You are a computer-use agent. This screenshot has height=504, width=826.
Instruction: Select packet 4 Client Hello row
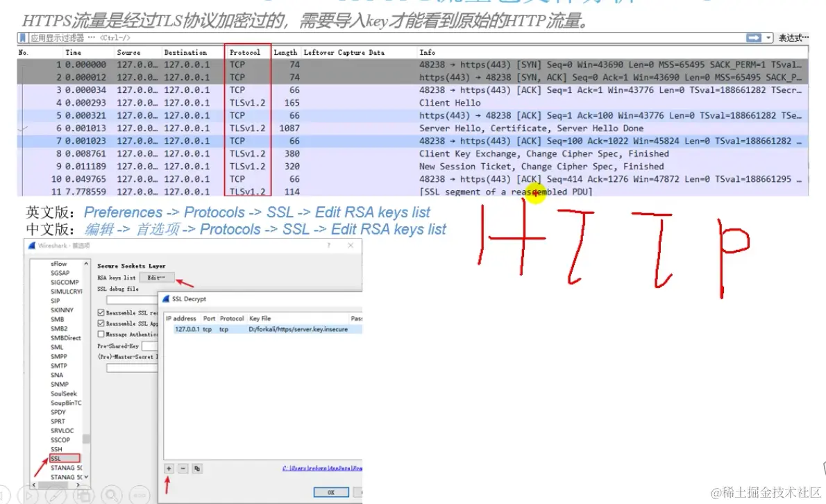pyautogui.click(x=412, y=103)
